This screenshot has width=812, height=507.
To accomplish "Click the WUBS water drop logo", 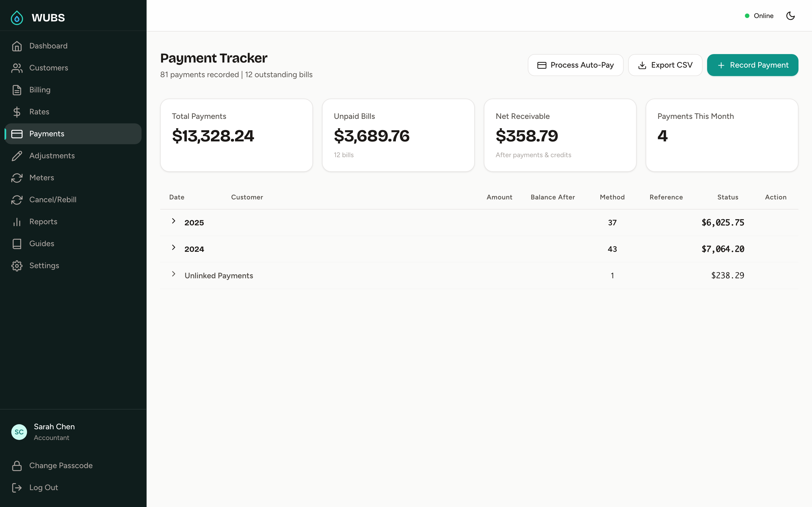I will point(17,17).
